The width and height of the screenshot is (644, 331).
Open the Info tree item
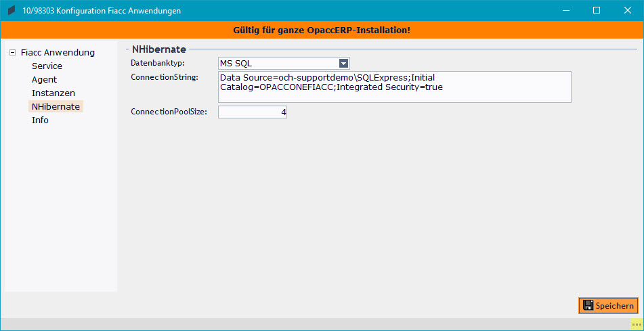[40, 120]
